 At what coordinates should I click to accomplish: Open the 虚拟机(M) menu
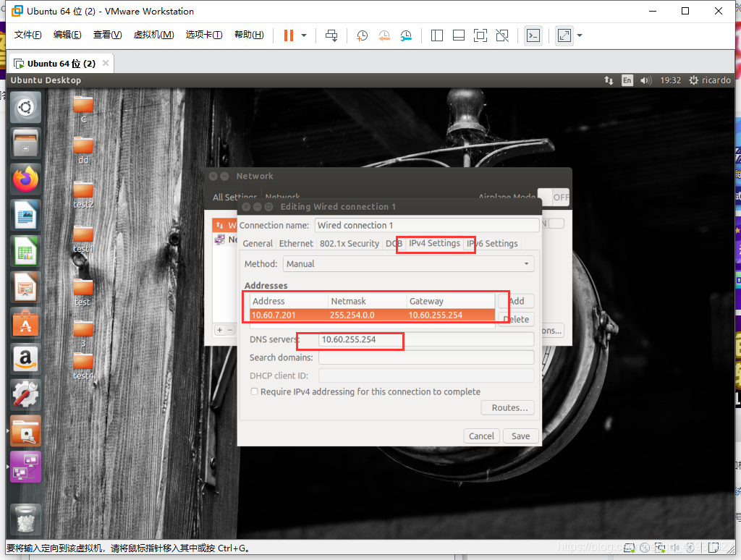[x=153, y=35]
